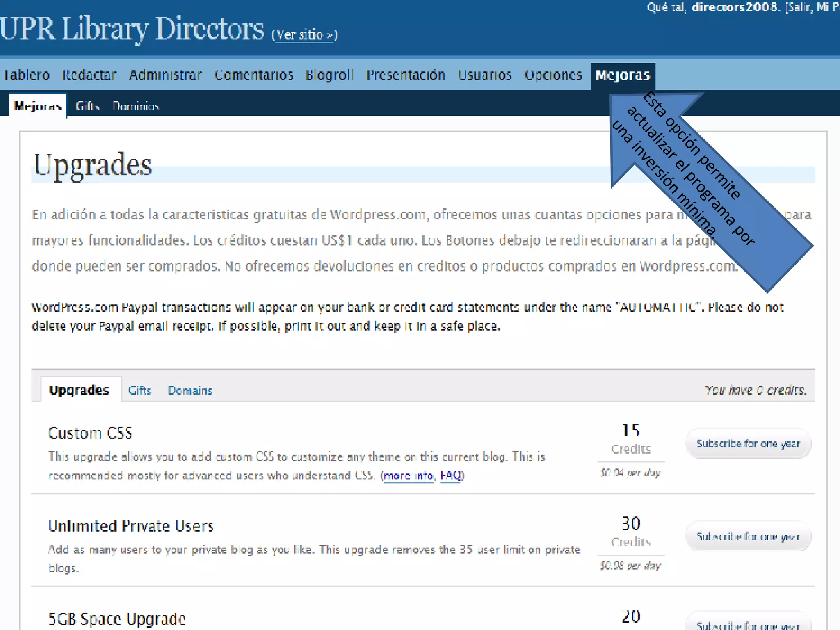Open the Opciones menu
Screen dimensions: 840x630
[553, 75]
